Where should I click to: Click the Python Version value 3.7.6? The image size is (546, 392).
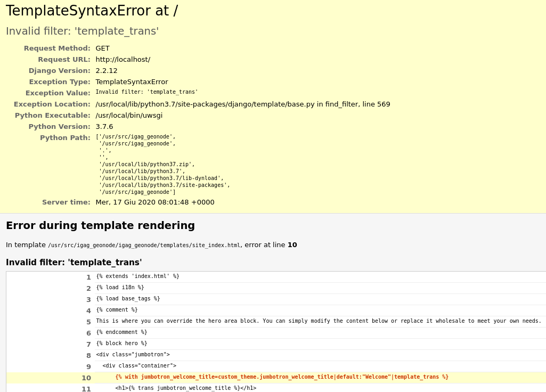104,126
